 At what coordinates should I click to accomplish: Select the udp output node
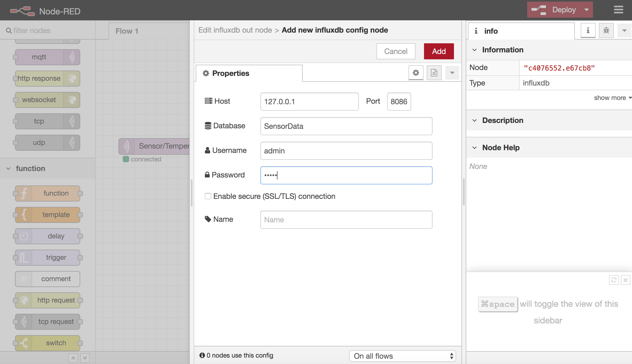coord(47,142)
